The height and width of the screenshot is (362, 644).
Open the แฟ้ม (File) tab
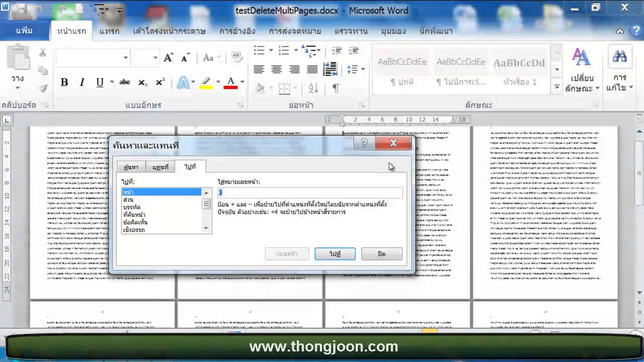24,31
